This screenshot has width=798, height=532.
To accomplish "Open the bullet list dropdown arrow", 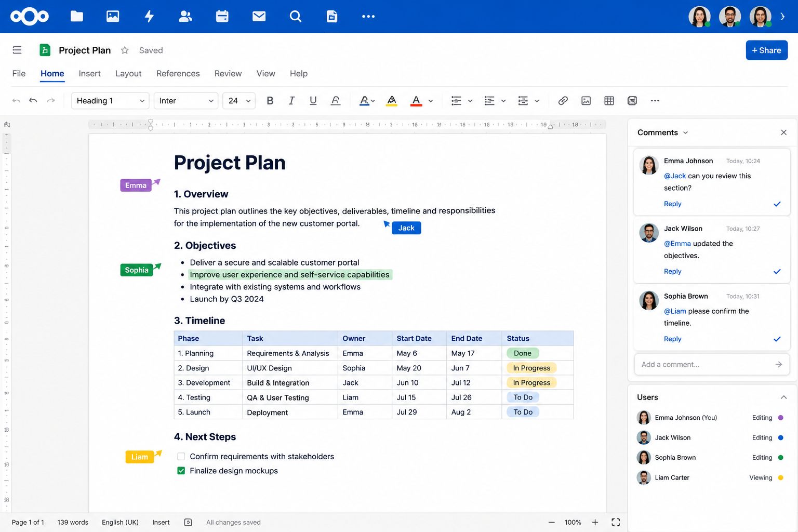I will coord(470,101).
